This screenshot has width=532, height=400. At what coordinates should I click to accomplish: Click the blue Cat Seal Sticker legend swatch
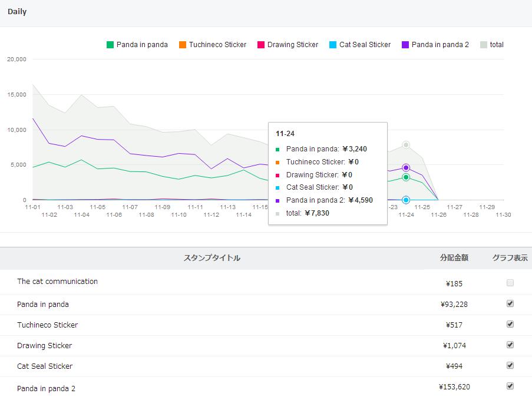tap(333, 45)
